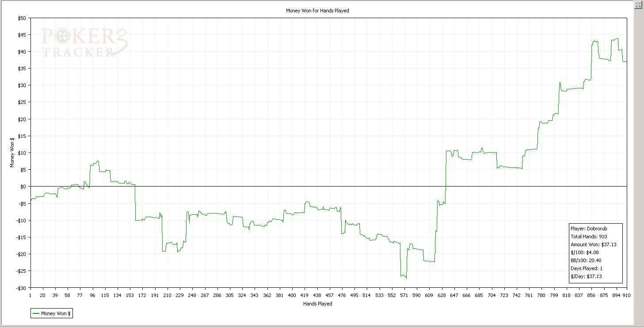Click the graph full-screen toggle icon
Image resolution: width=644 pixels, height=328 pixels.
click(638, 5)
